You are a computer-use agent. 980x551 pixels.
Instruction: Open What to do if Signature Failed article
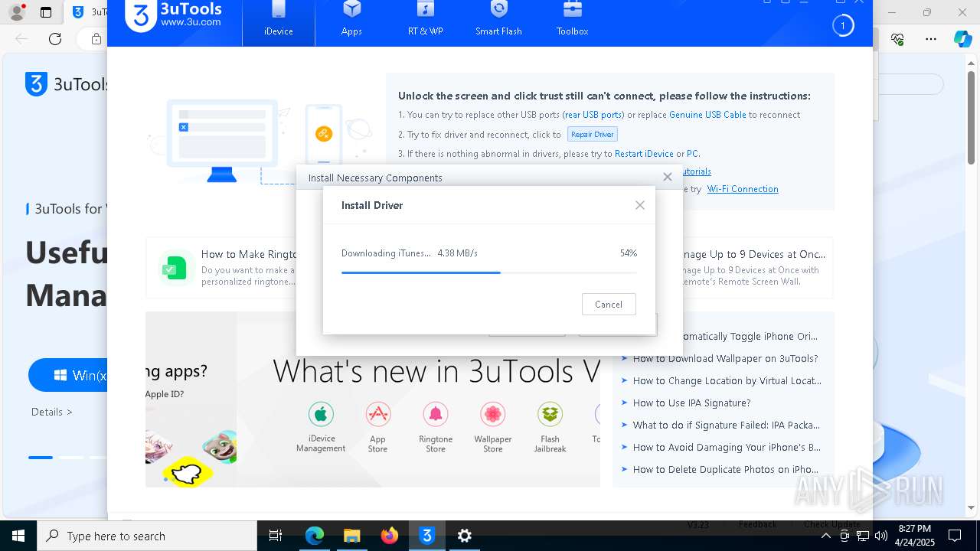click(x=726, y=425)
